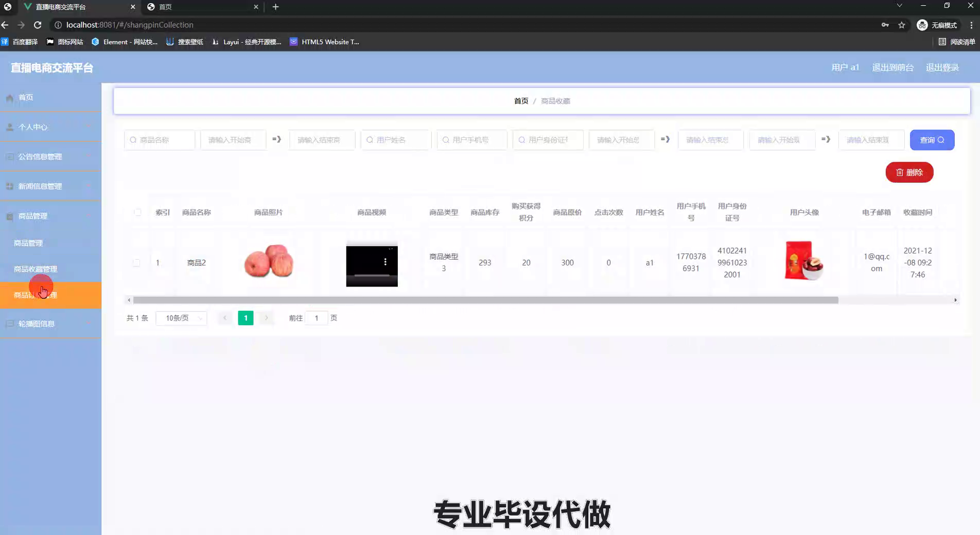
Task: Open 百度翻译 bookmark
Action: pyautogui.click(x=20, y=42)
